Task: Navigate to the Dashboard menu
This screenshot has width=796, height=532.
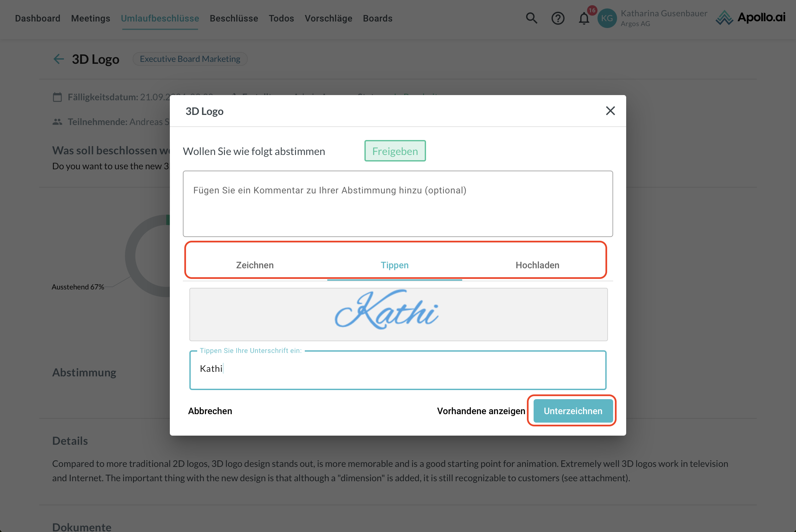Action: click(x=38, y=18)
